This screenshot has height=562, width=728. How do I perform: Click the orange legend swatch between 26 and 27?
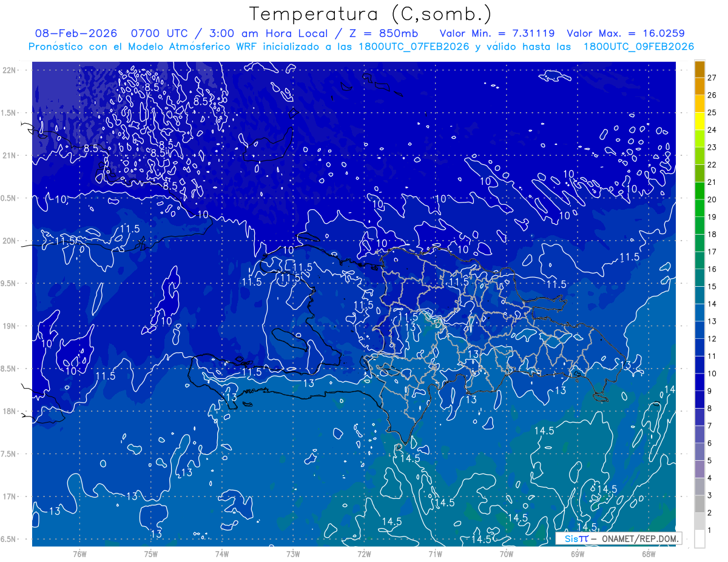(x=699, y=86)
